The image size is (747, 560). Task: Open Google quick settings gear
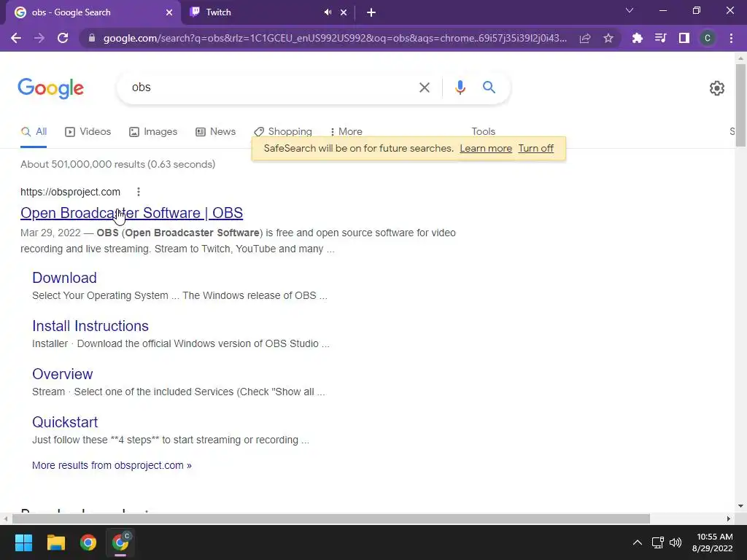[x=716, y=88]
